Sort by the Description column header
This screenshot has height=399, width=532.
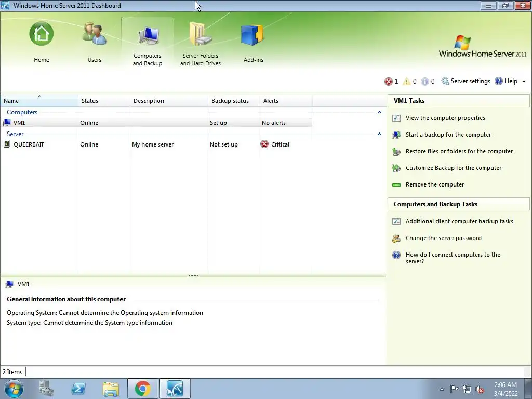(x=169, y=101)
